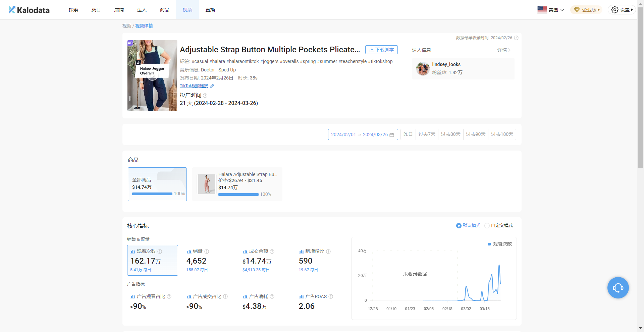This screenshot has height=332, width=644.
Task: Select the 自定义模式 radio button
Action: click(487, 226)
